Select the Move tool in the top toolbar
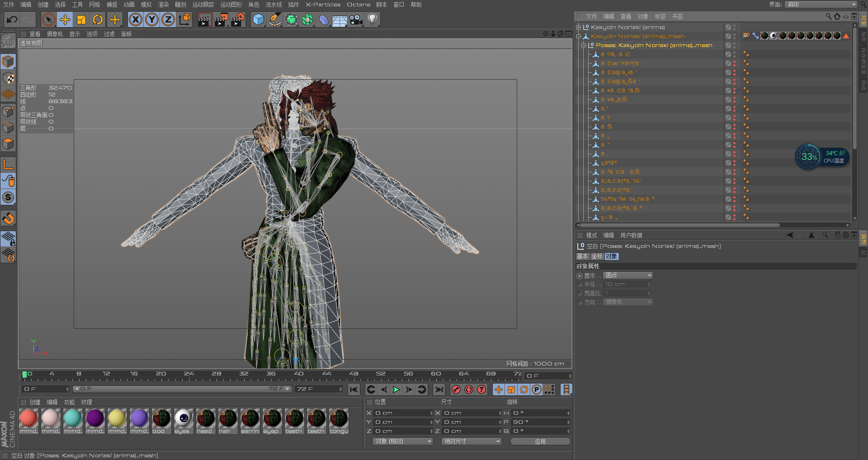This screenshot has height=460, width=868. point(65,19)
